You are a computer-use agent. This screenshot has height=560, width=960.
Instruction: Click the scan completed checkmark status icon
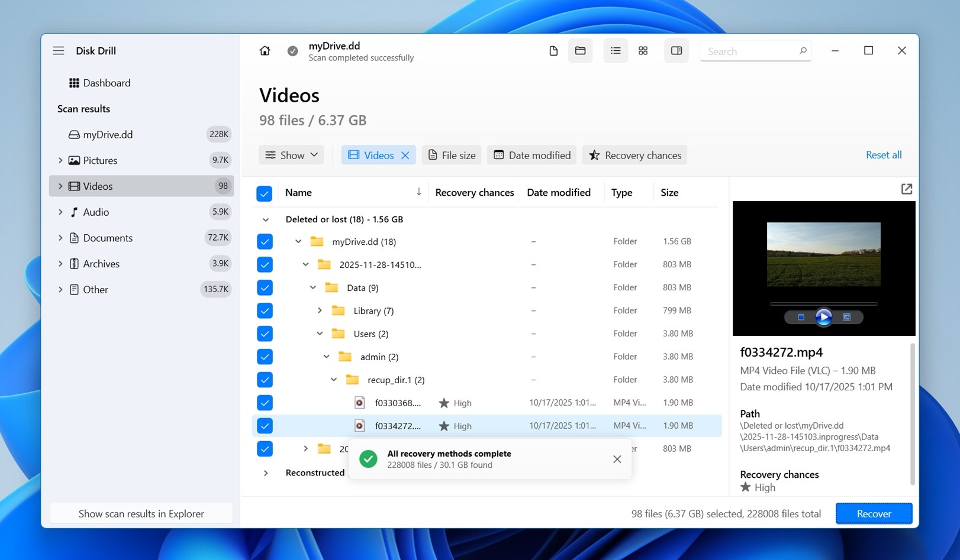(x=292, y=51)
